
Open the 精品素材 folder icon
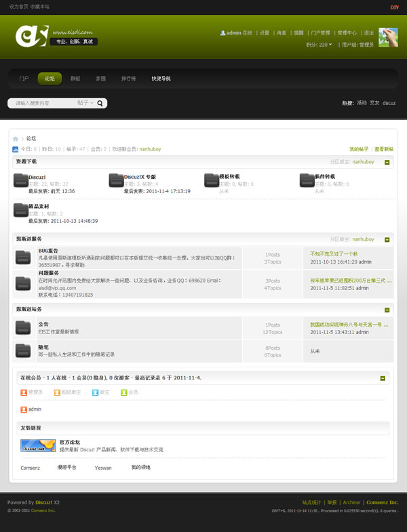(x=21, y=210)
